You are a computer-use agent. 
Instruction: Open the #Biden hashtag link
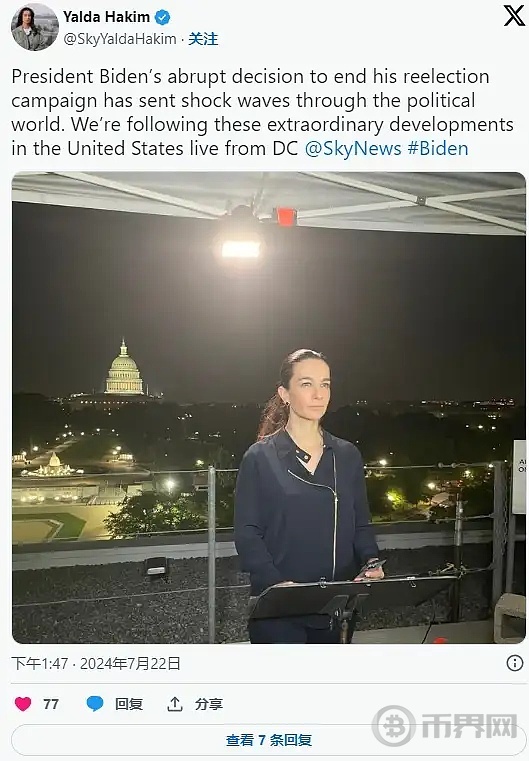click(438, 149)
